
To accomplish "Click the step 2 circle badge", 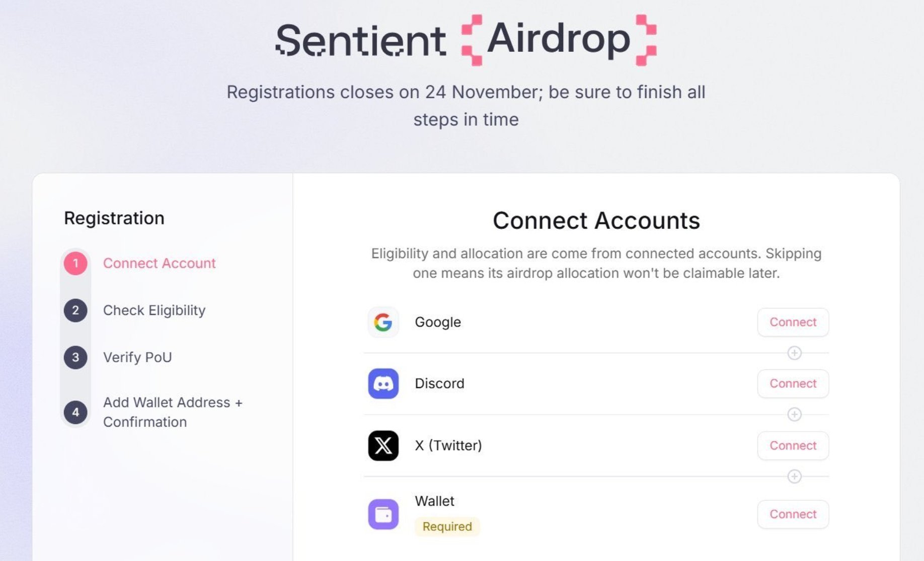I will 75,310.
